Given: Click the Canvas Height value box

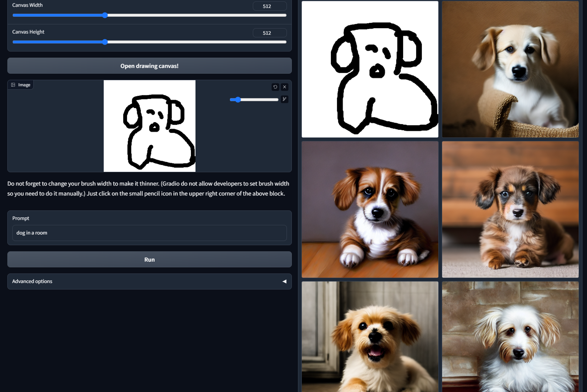Looking at the screenshot, I should (x=270, y=33).
